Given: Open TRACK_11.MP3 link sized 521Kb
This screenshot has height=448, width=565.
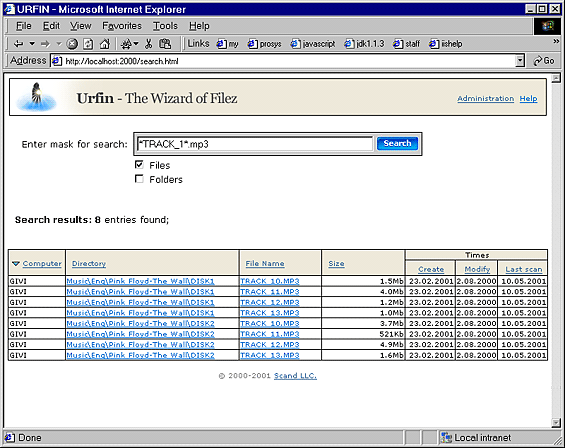Looking at the screenshot, I should click(270, 334).
